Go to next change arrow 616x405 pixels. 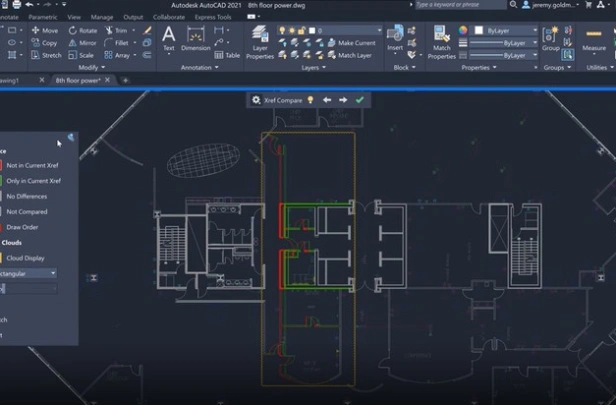[x=343, y=100]
